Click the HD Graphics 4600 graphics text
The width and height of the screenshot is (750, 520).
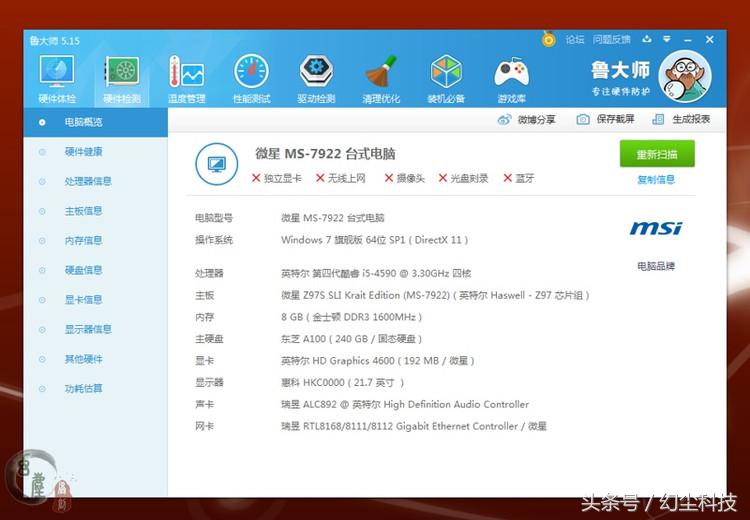pyautogui.click(x=378, y=361)
